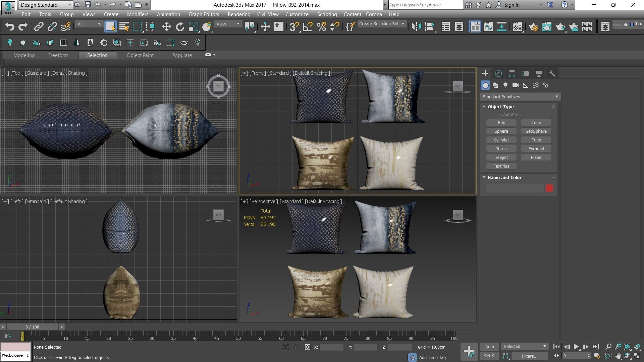Viewport: 644px width, 362px height.
Task: Open the Corona menu
Action: [374, 14]
